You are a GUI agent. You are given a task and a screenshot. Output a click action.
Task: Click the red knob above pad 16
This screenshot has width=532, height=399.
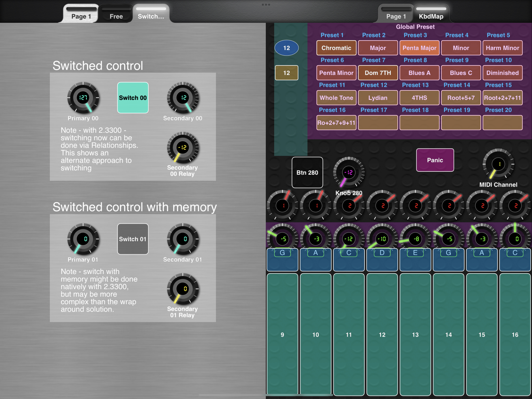pos(515,206)
